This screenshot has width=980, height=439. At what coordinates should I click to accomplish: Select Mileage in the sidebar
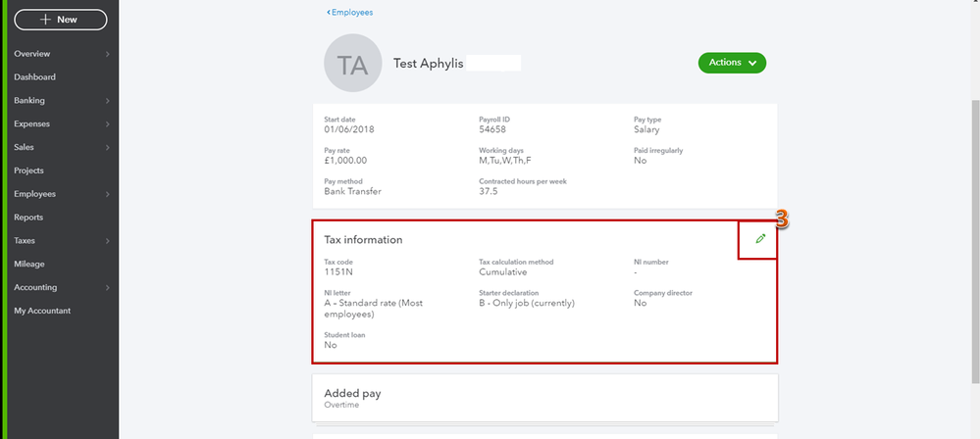point(29,264)
